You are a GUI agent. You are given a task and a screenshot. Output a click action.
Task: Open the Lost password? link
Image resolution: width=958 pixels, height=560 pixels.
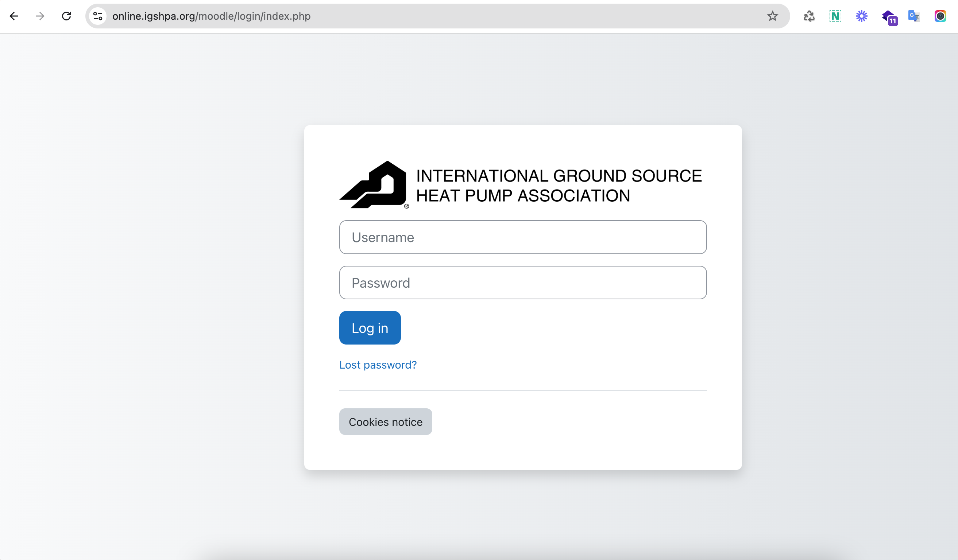click(378, 365)
